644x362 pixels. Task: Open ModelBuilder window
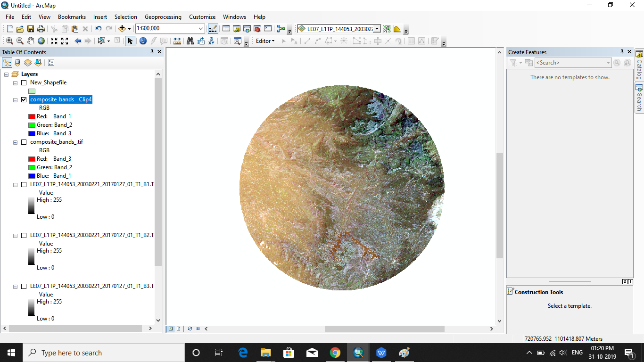pos(281,29)
